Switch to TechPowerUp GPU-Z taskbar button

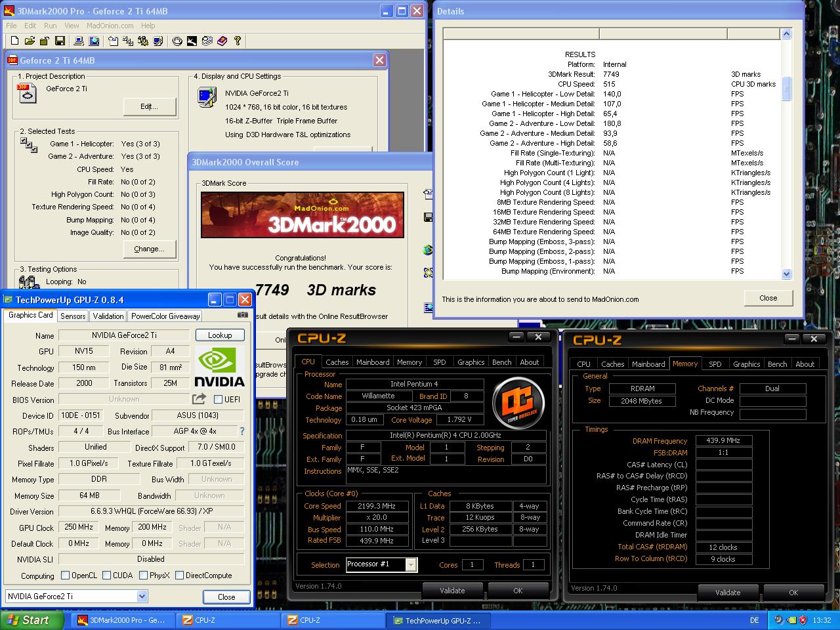[439, 620]
